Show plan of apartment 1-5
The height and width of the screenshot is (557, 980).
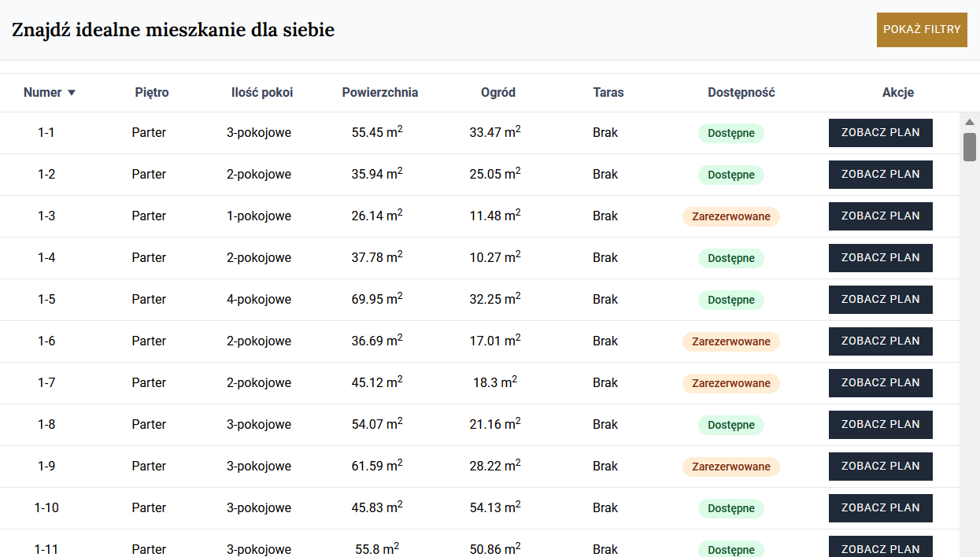click(x=880, y=300)
